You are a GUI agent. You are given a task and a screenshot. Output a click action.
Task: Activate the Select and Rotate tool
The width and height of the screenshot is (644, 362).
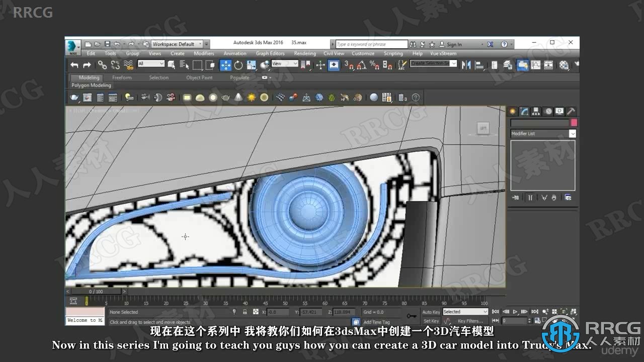pos(238,65)
